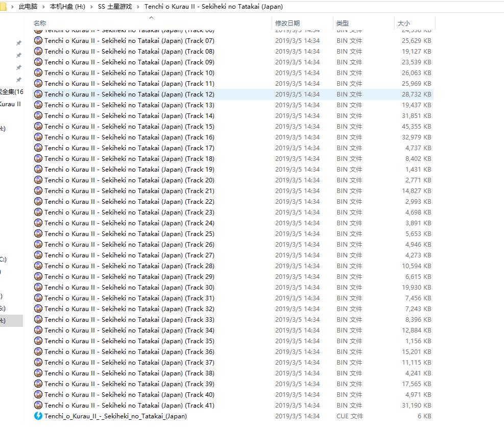Select file named Track 13

click(x=129, y=105)
